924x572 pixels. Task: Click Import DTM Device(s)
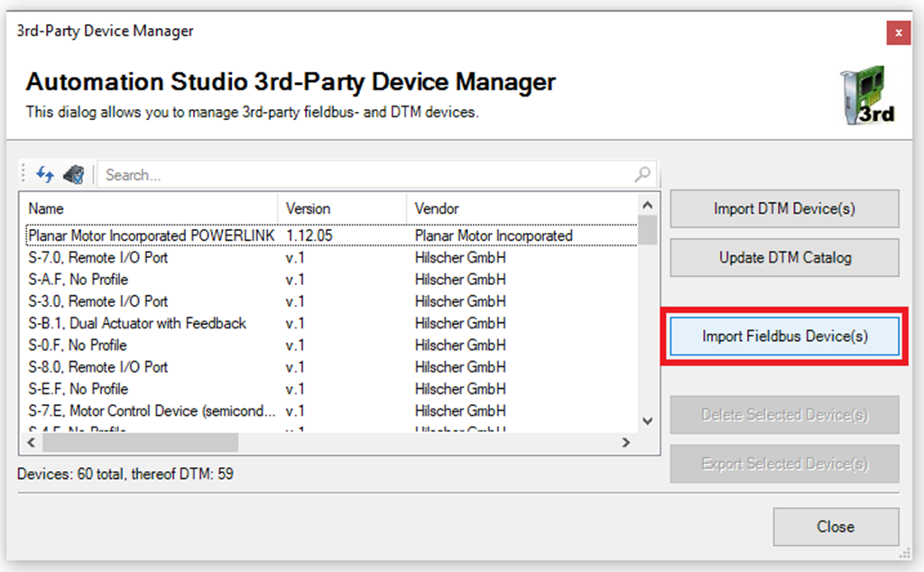[x=783, y=208]
